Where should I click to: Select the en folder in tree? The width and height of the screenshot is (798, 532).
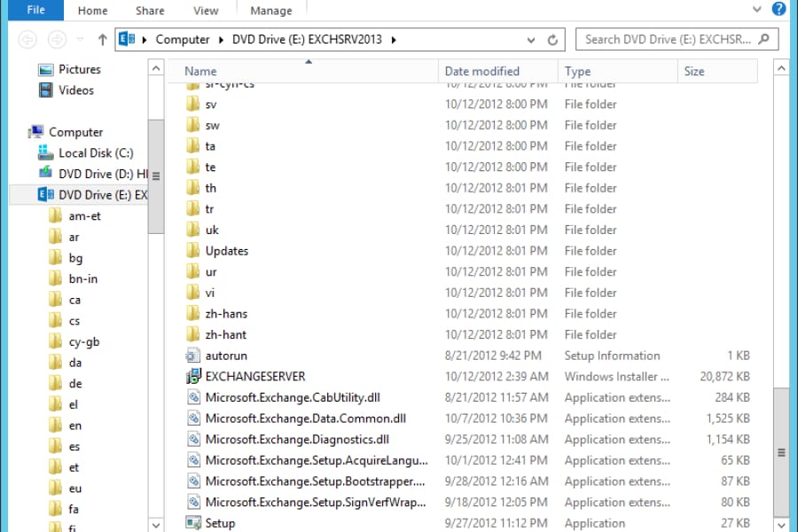pos(75,425)
